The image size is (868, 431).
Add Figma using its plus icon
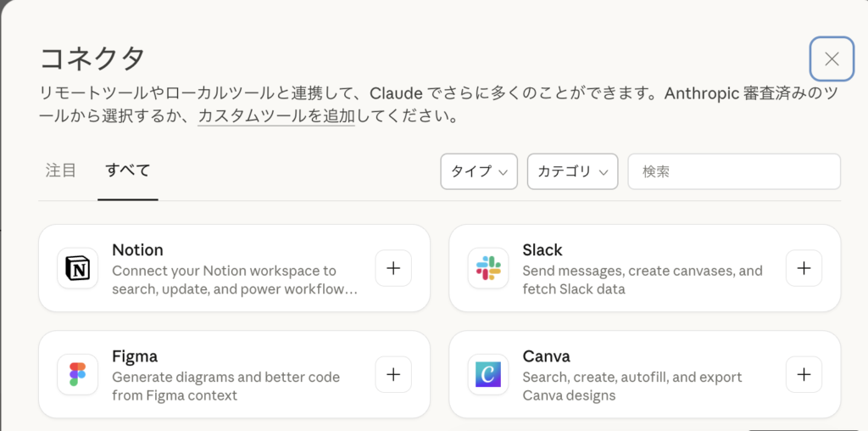(x=393, y=374)
